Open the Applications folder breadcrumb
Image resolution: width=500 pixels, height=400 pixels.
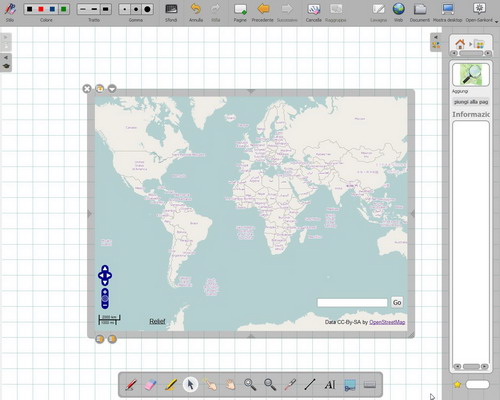[x=479, y=44]
